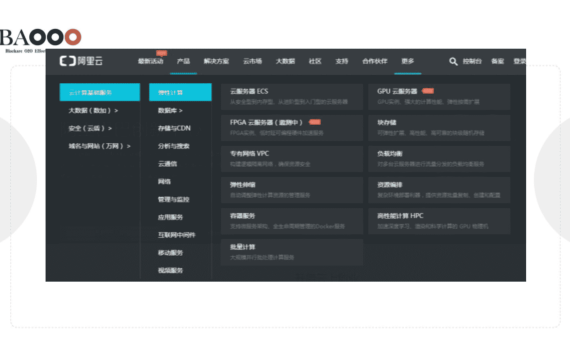The height and width of the screenshot is (360, 570).
Task: Choose 分析与搜索 subcategory
Action: click(173, 146)
